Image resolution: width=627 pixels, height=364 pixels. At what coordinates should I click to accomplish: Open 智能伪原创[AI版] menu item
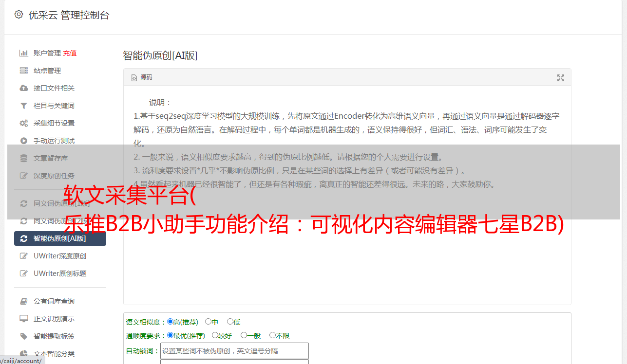60,238
